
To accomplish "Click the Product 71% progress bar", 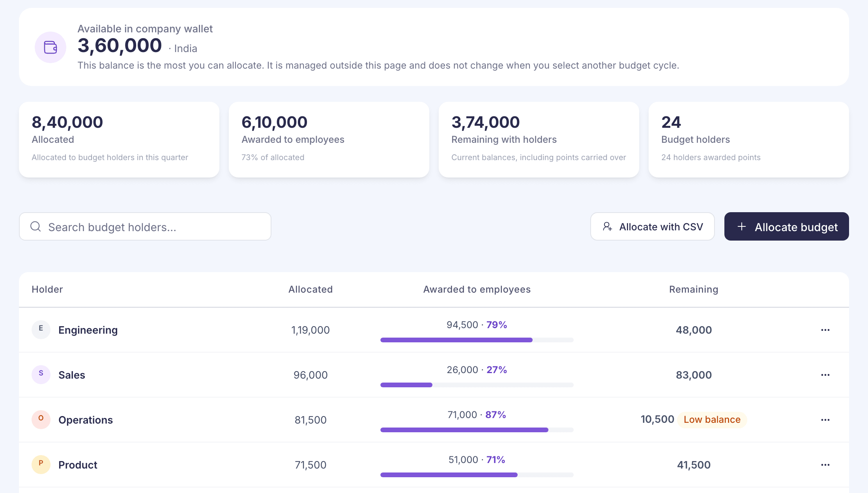I will point(477,475).
